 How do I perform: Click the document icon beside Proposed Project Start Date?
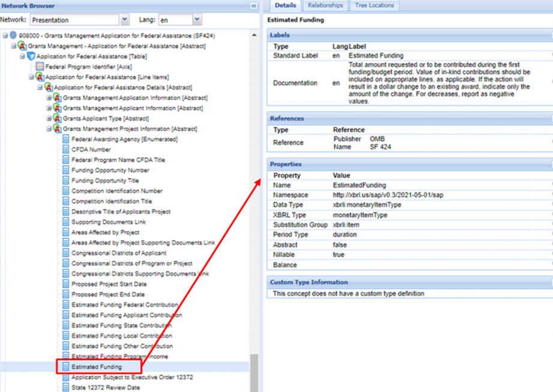pyautogui.click(x=66, y=284)
